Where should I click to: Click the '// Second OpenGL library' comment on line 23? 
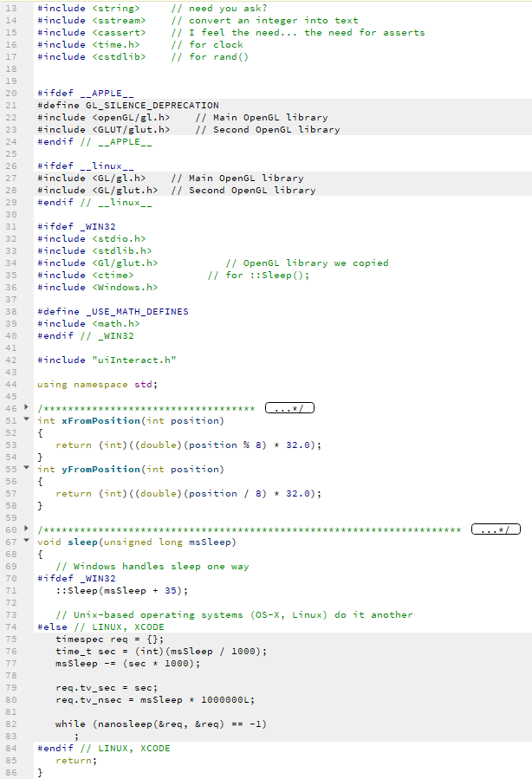268,130
